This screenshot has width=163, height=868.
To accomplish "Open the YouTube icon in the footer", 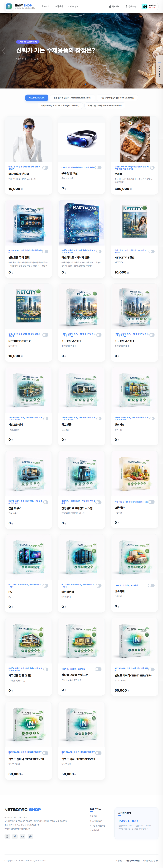I will [x=22, y=837].
